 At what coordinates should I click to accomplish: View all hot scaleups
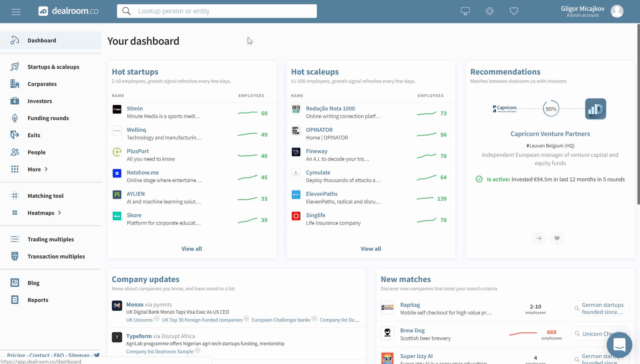(x=371, y=248)
